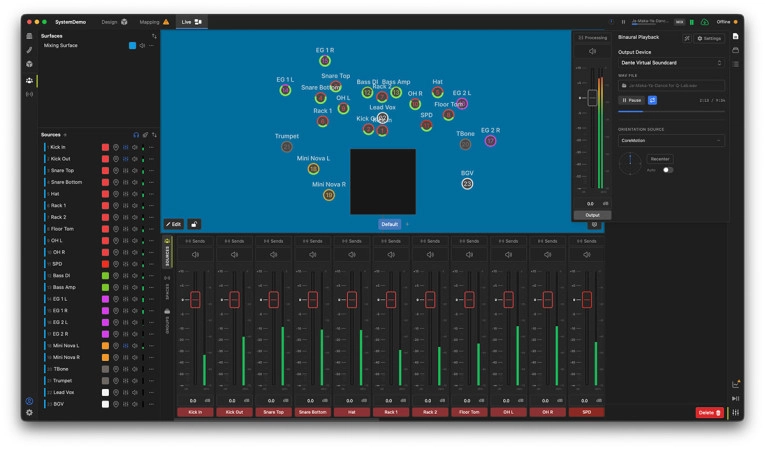Toggle the Auto orientation switch
Image resolution: width=765 pixels, height=449 pixels.
667,170
